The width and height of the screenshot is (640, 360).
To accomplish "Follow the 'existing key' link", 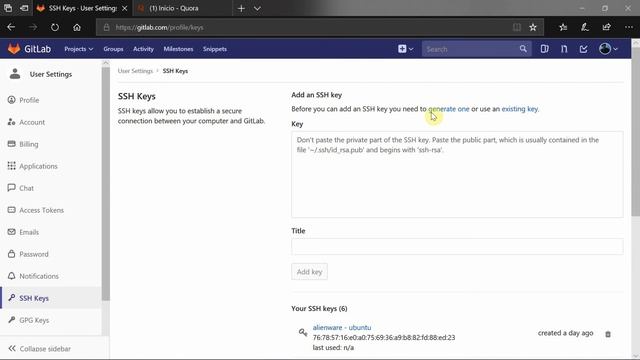I will click(x=520, y=109).
